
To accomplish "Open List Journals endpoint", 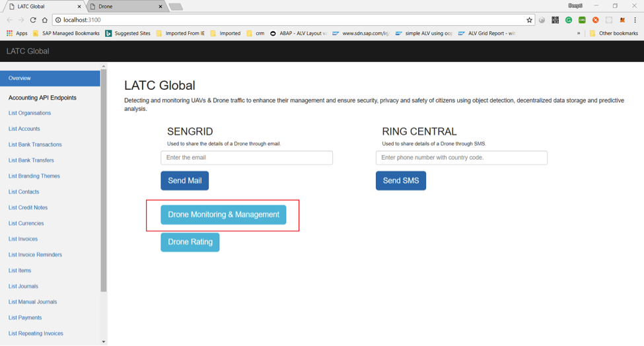I will point(23,286).
